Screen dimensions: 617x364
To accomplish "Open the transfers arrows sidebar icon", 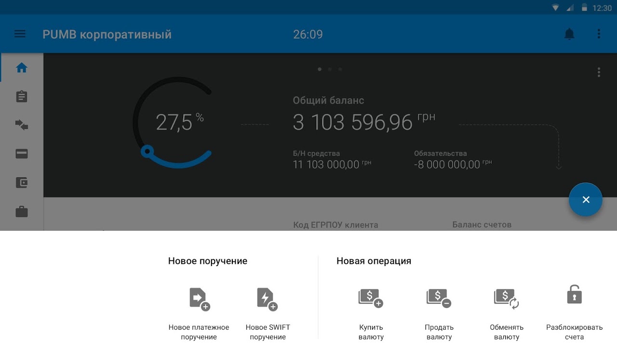I will (22, 125).
